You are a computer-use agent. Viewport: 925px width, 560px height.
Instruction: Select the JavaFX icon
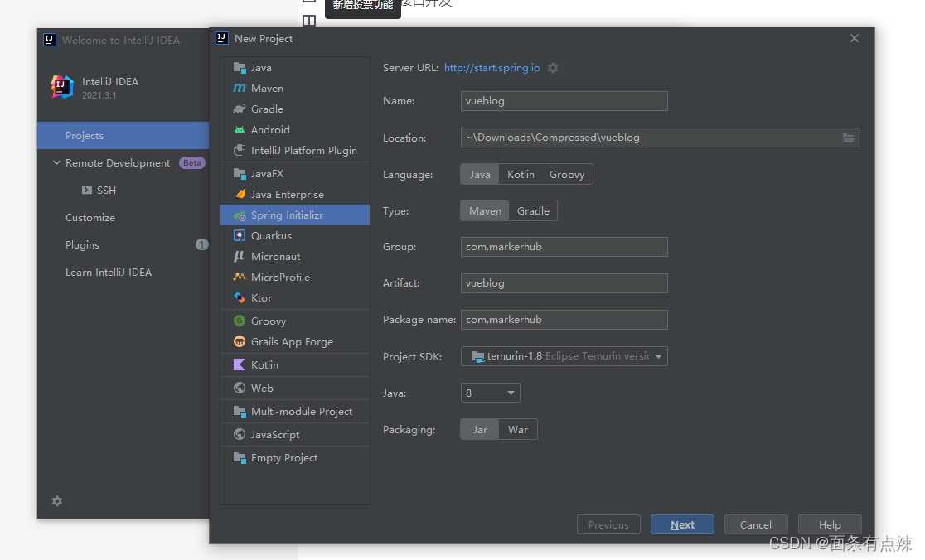pyautogui.click(x=240, y=174)
